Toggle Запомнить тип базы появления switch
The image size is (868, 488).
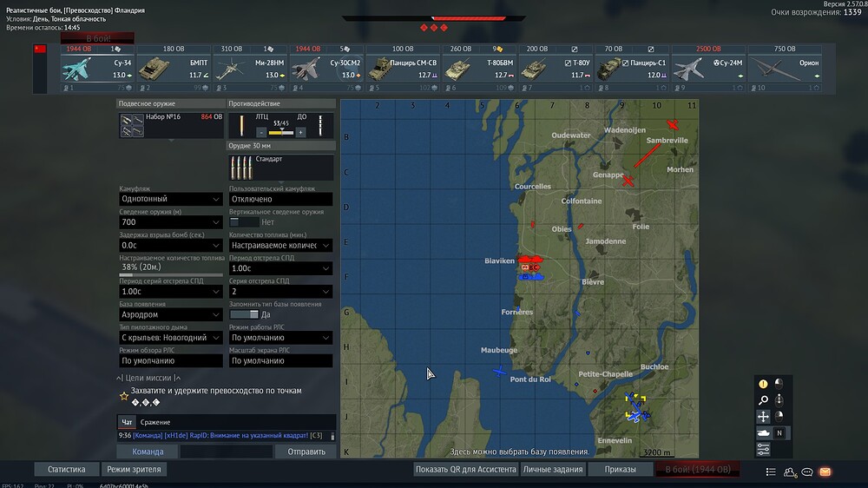(x=244, y=314)
